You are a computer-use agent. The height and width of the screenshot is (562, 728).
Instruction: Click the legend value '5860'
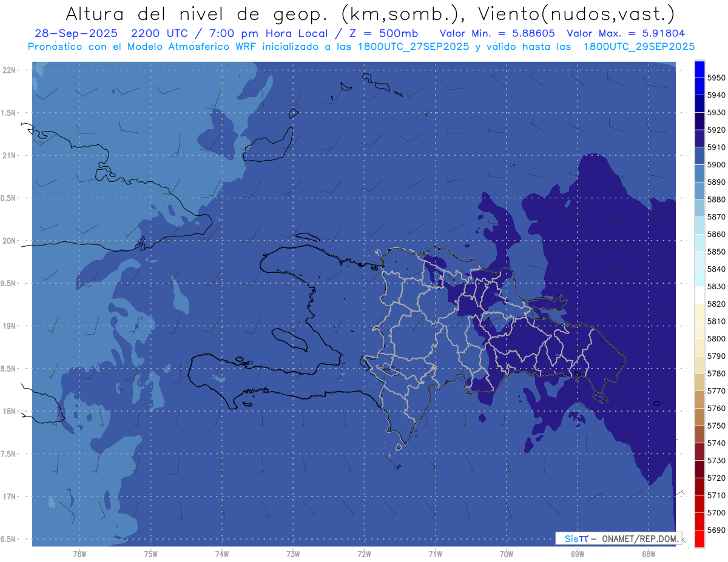716,234
